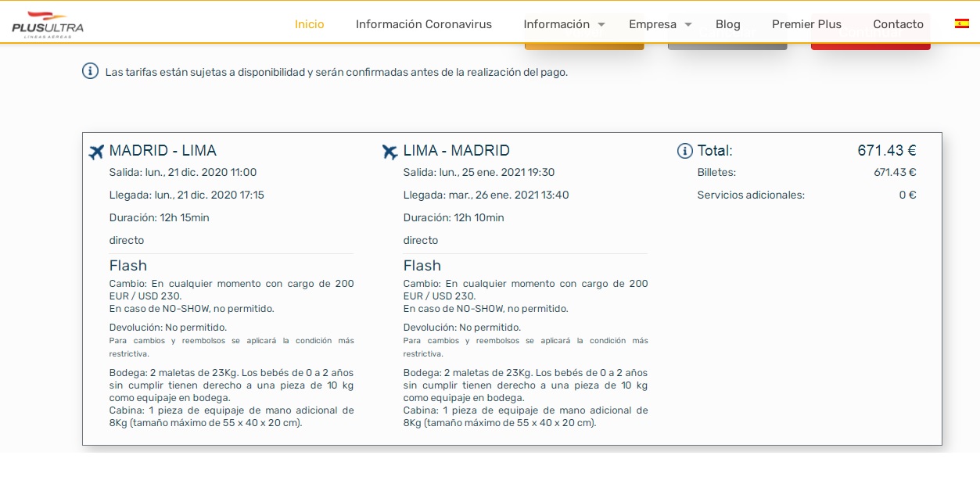The height and width of the screenshot is (491, 980).
Task: Open the Empresa menu label
Action: (x=653, y=24)
